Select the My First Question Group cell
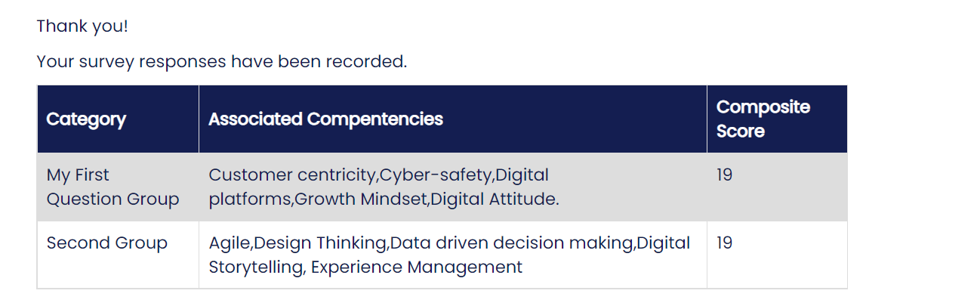 point(118,187)
